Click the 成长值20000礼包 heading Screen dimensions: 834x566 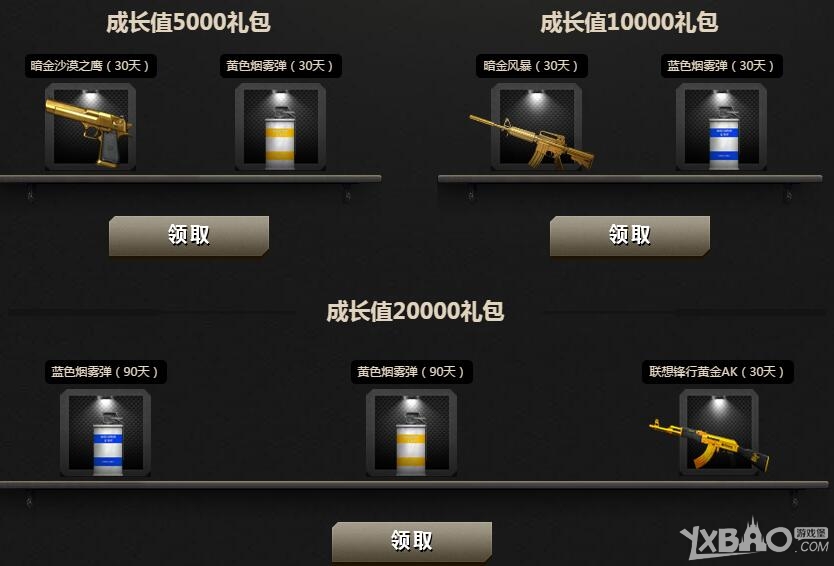415,311
